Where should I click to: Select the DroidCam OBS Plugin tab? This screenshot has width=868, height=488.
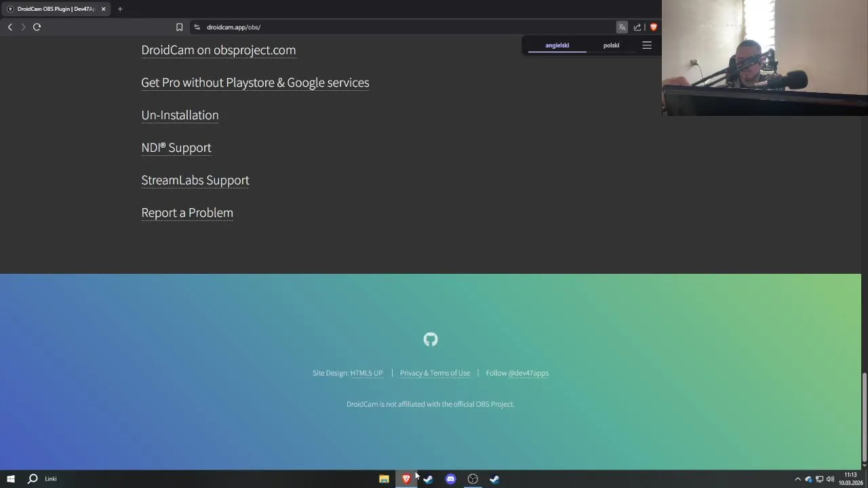pyautogui.click(x=56, y=9)
